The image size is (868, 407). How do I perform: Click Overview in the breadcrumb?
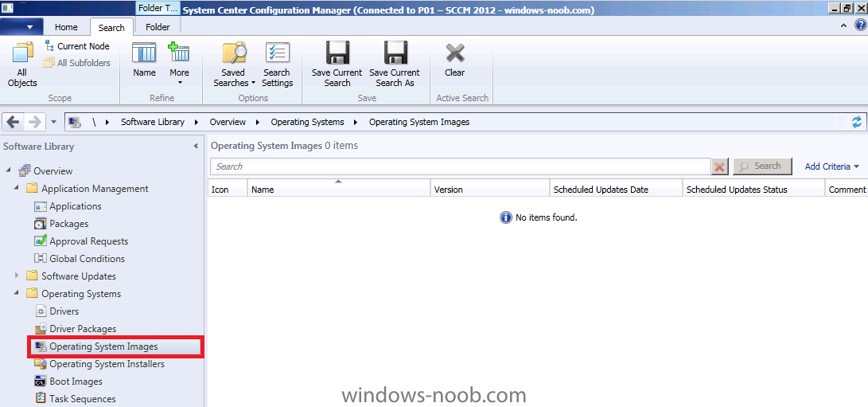228,122
